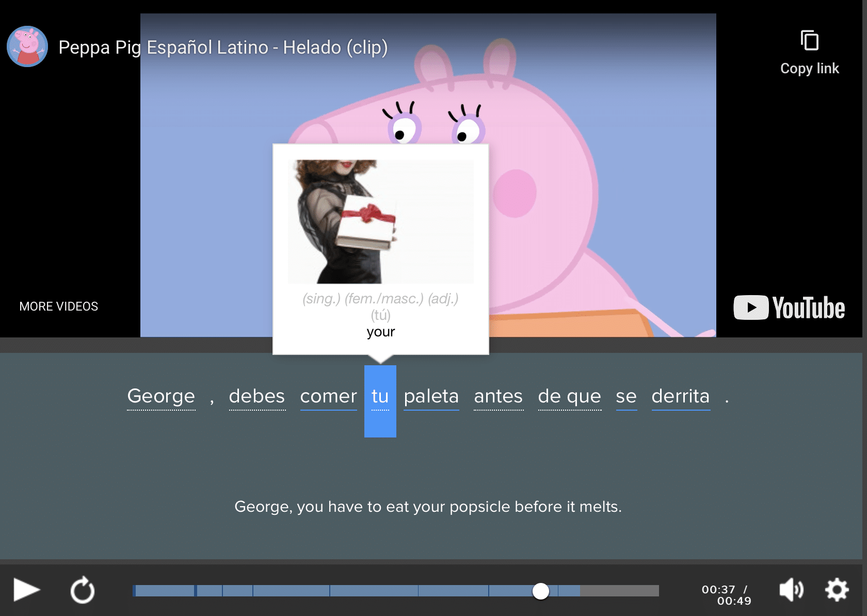Image resolution: width=867 pixels, height=616 pixels.
Task: Click the word 'derrita' in the subtitle
Action: [681, 397]
